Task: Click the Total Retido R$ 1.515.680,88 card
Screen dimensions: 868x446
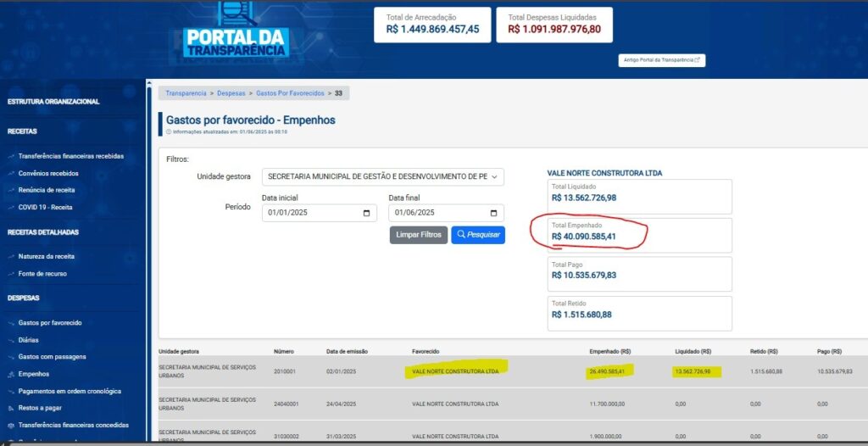Action: pos(639,314)
